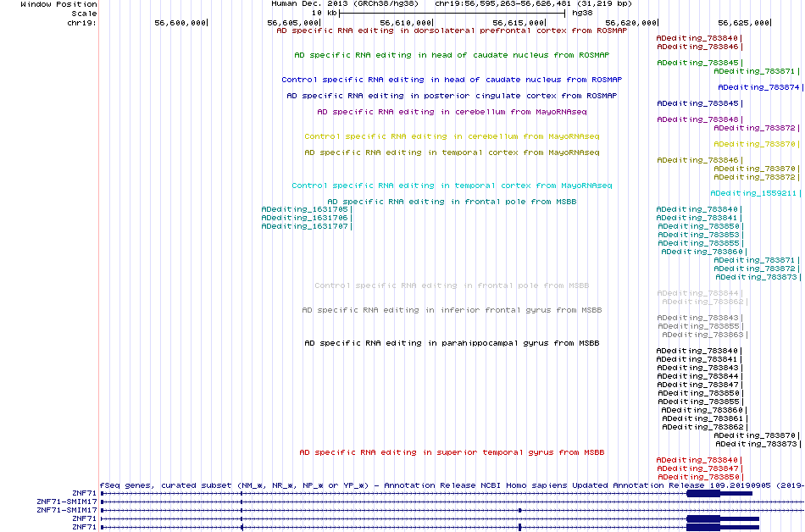805x532 pixels.
Task: Open black ADediting_783860 in parahippocampal track
Action: [x=703, y=410]
